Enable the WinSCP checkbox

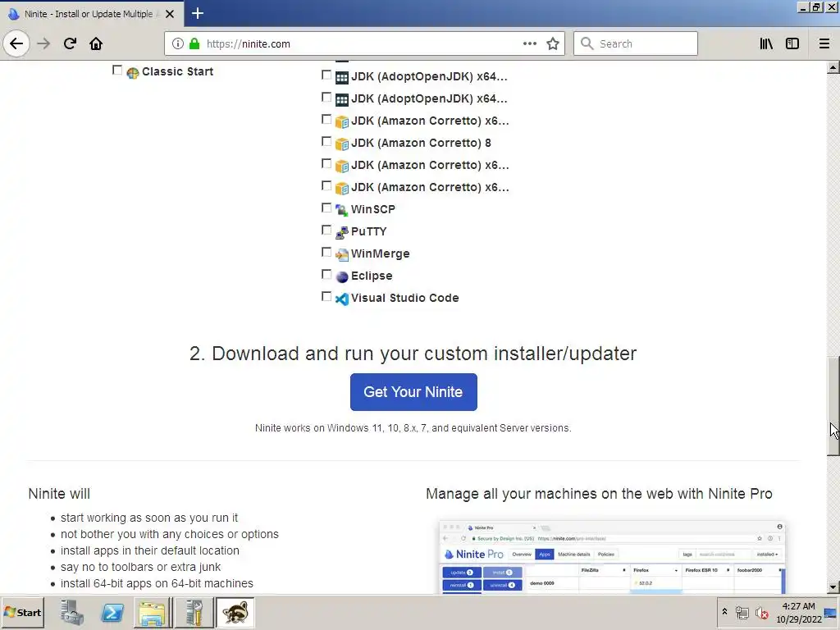[x=326, y=208]
